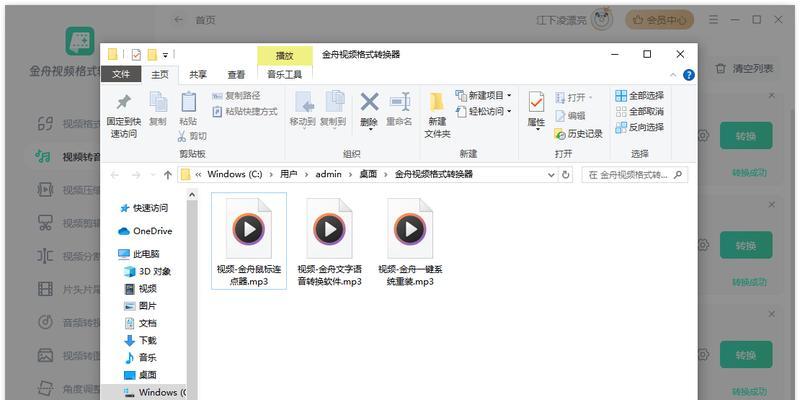Click Paste Shortcut (粘贴快捷方式)
Screen dimensions: 800x400
click(245, 111)
